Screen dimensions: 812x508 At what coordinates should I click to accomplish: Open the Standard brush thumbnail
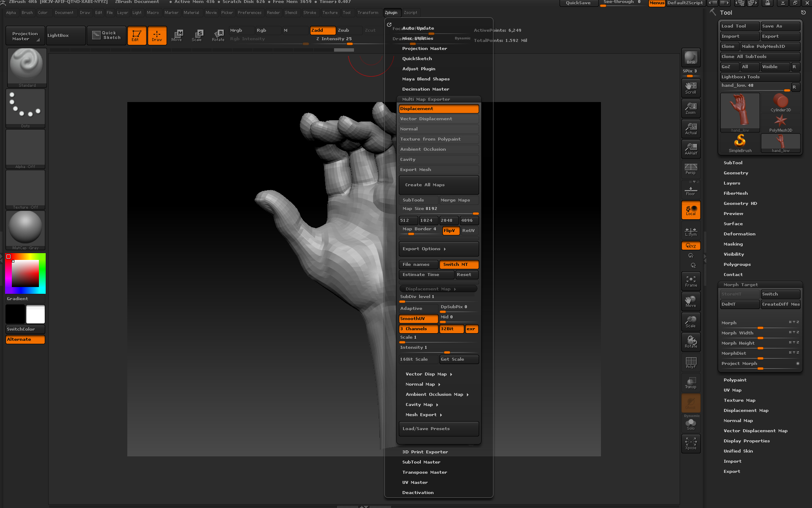[x=27, y=68]
